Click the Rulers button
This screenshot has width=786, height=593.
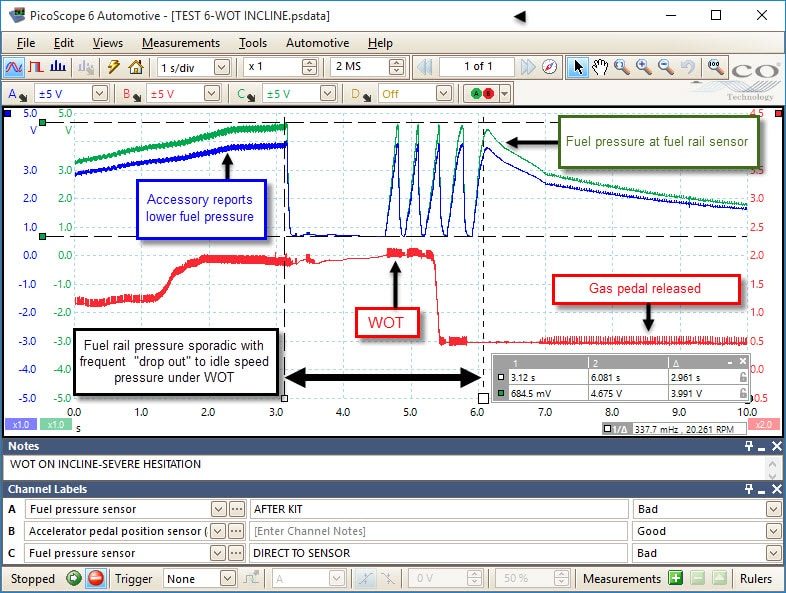coord(755,579)
